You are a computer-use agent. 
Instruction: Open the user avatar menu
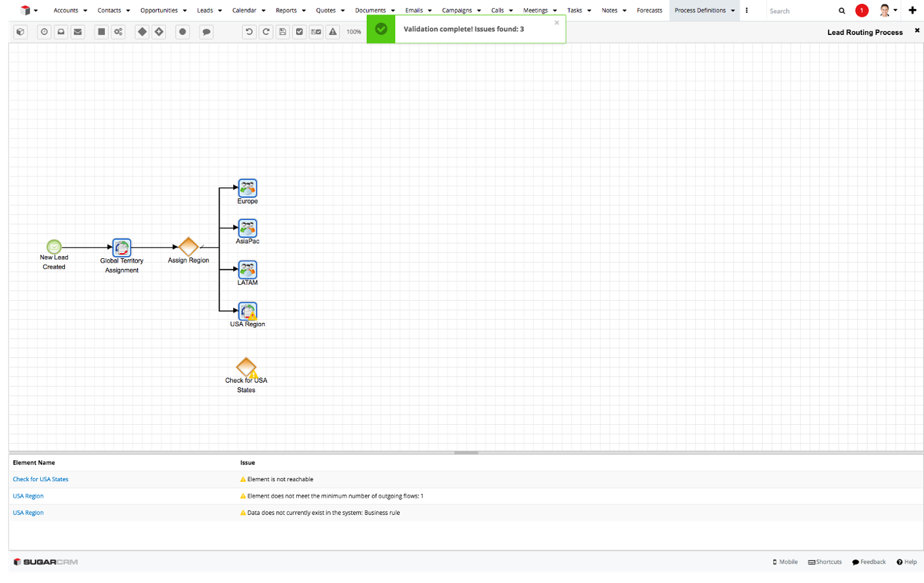pos(887,10)
